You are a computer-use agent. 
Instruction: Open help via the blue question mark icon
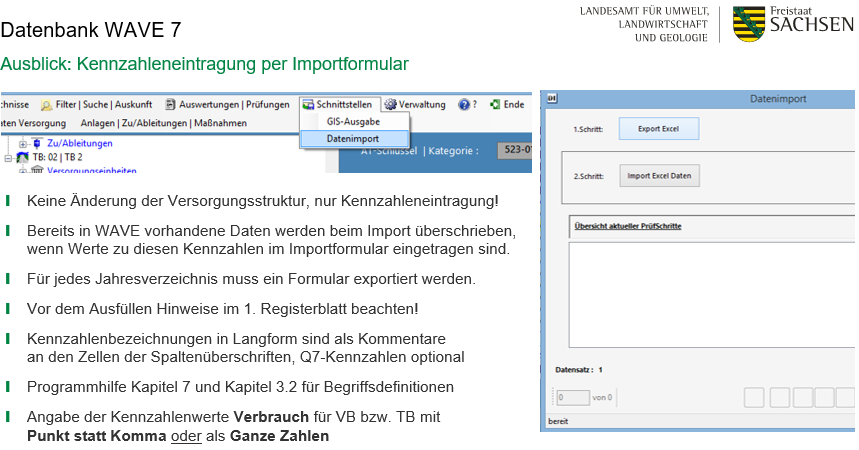(463, 104)
